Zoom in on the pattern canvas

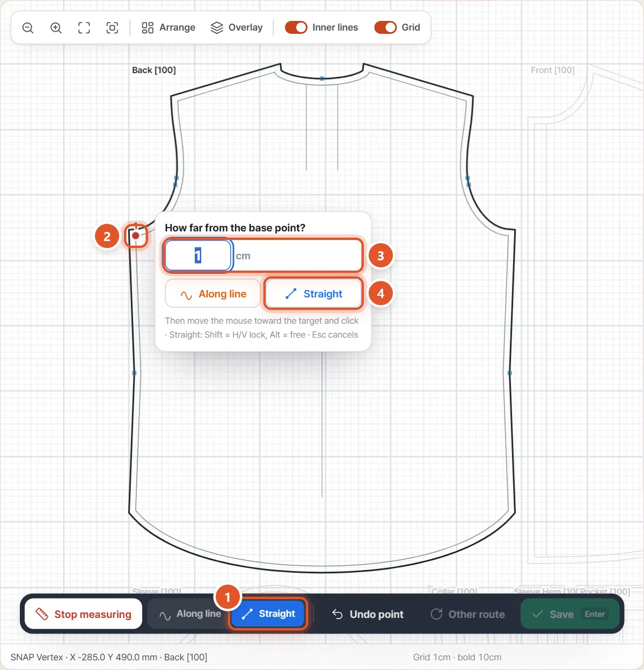56,28
